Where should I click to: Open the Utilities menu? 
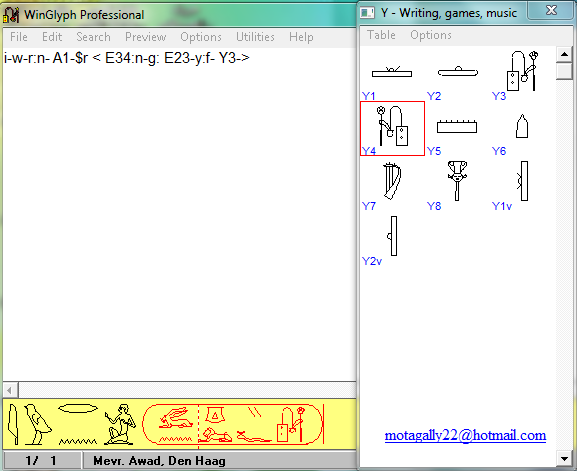point(255,37)
